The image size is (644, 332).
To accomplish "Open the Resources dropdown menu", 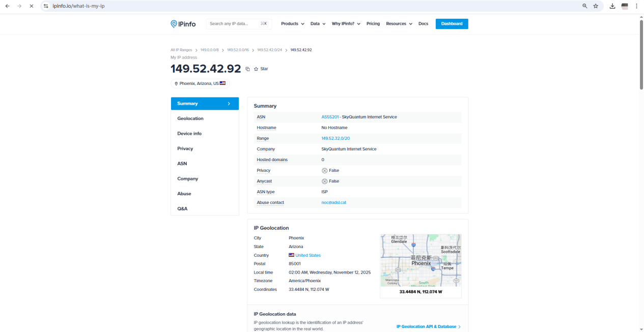I will point(399,24).
